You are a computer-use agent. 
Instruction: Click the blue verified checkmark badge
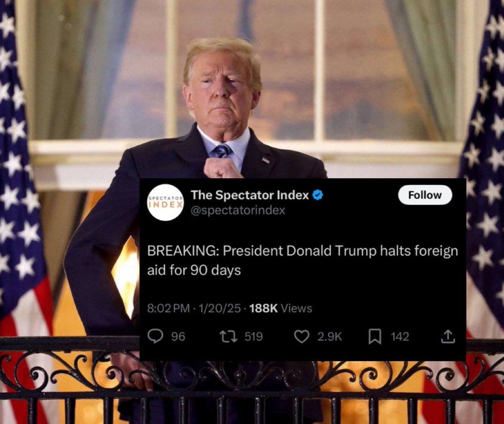[x=318, y=195]
